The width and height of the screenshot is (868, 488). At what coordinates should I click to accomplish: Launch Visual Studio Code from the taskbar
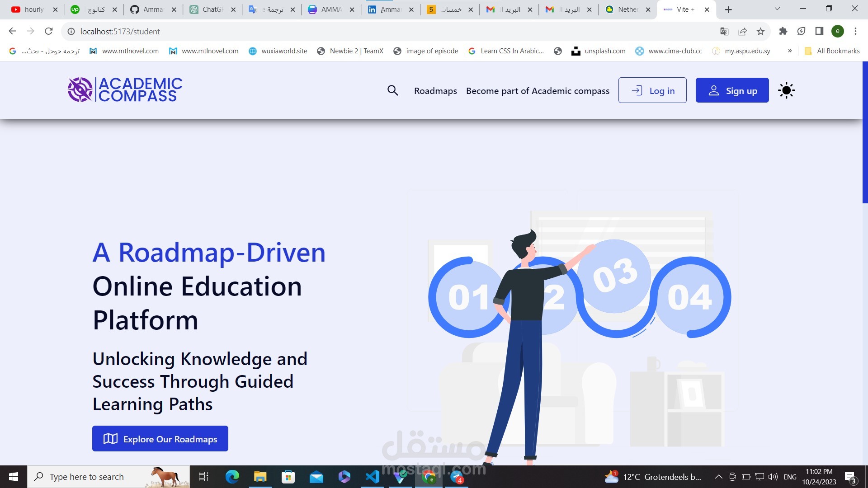point(373,476)
